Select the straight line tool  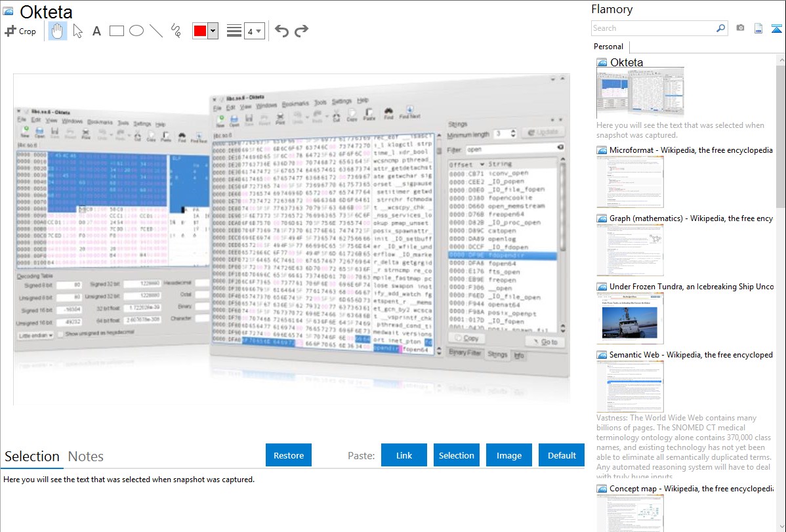coord(156,31)
